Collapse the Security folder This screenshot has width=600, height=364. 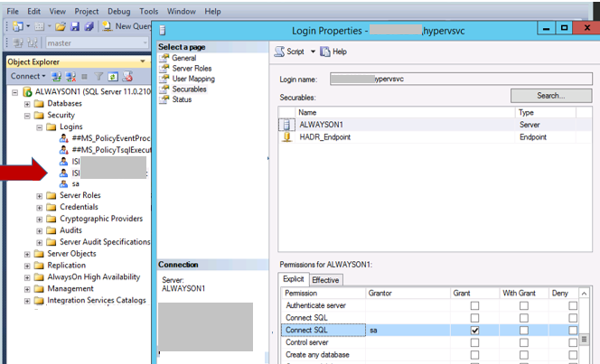click(27, 116)
